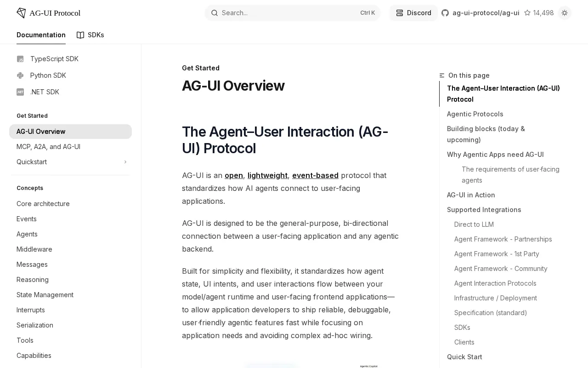Jump to Agent Interaction Protocols
The height and width of the screenshot is (368, 588).
(x=495, y=283)
